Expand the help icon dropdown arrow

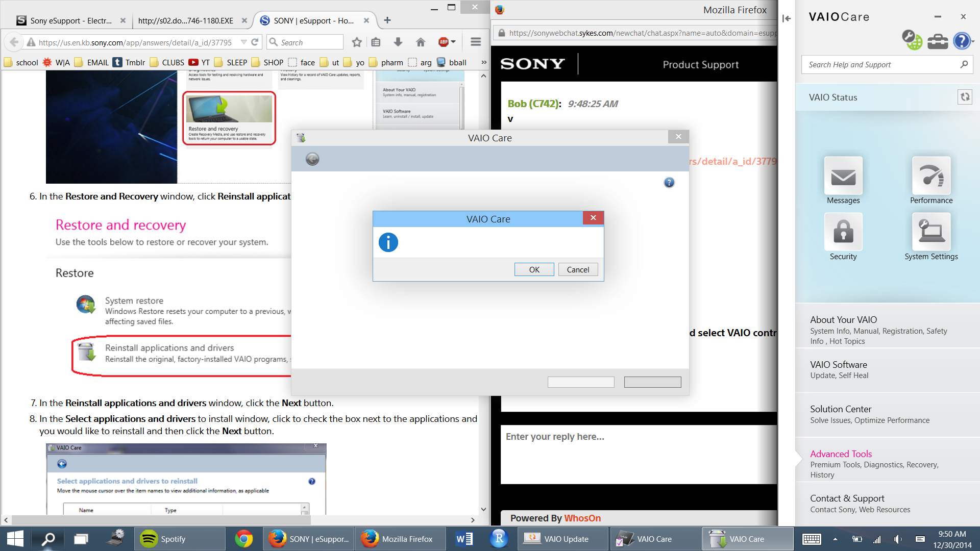coord(973,41)
